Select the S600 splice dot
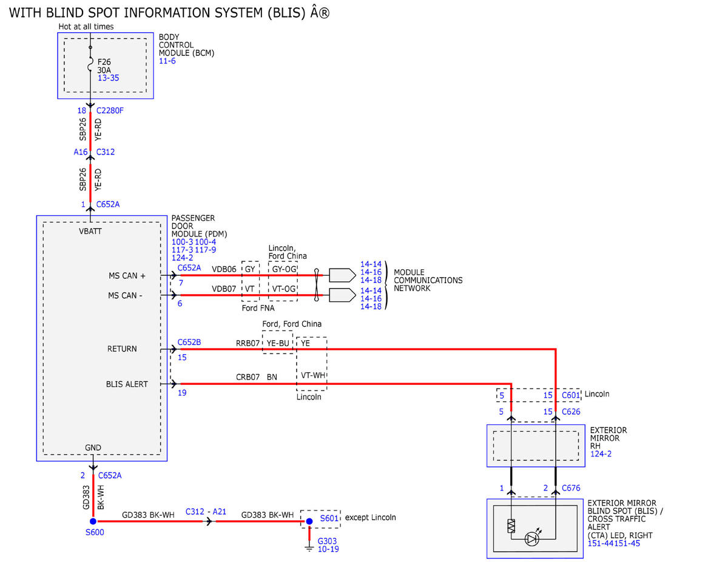Image resolution: width=728 pixels, height=562 pixels. [x=93, y=521]
